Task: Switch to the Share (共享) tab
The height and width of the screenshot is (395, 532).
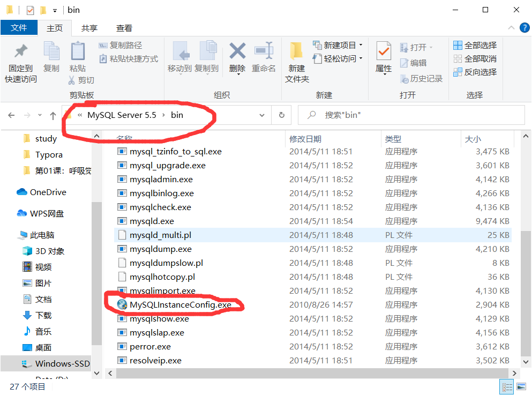Action: point(89,28)
